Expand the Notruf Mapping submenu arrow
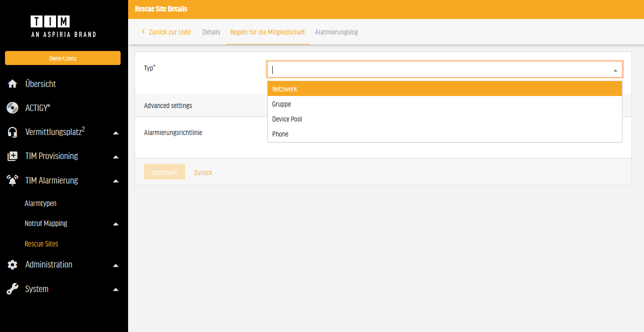The height and width of the screenshot is (332, 644). (116, 224)
